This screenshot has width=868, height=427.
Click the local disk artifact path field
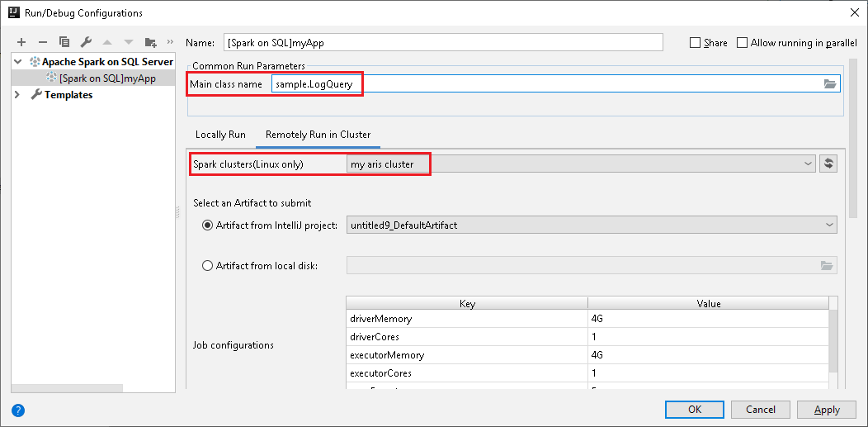tap(592, 266)
